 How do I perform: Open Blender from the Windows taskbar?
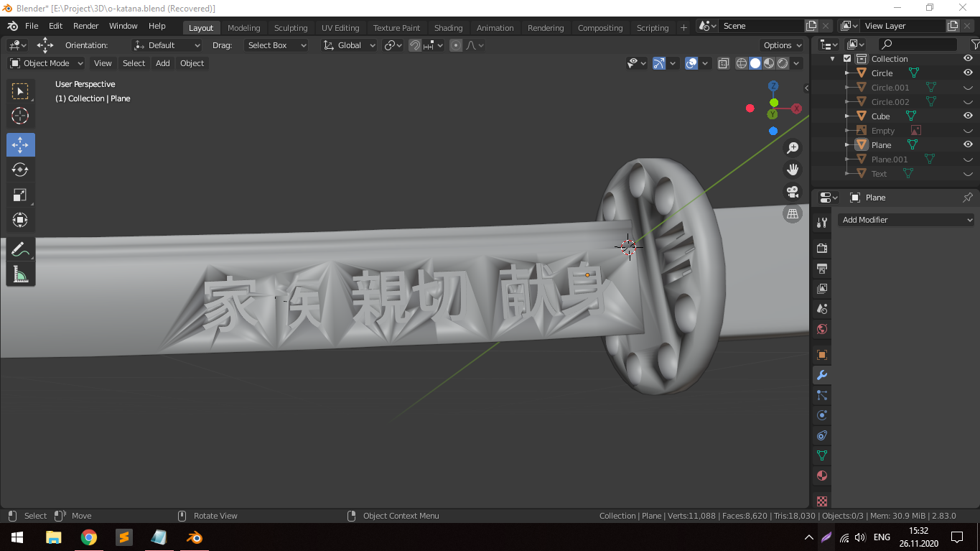pos(195,537)
